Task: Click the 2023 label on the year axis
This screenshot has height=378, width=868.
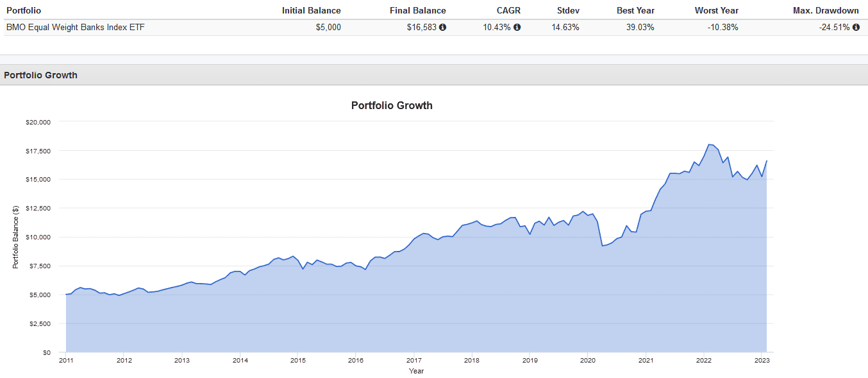Action: point(763,361)
